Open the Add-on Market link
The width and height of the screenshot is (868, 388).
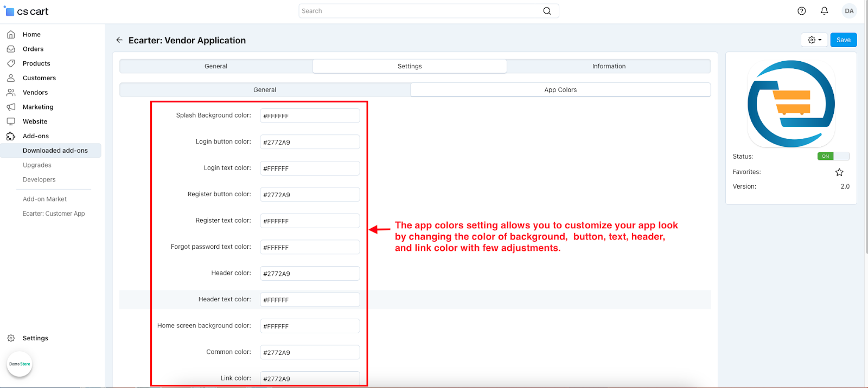coord(44,199)
